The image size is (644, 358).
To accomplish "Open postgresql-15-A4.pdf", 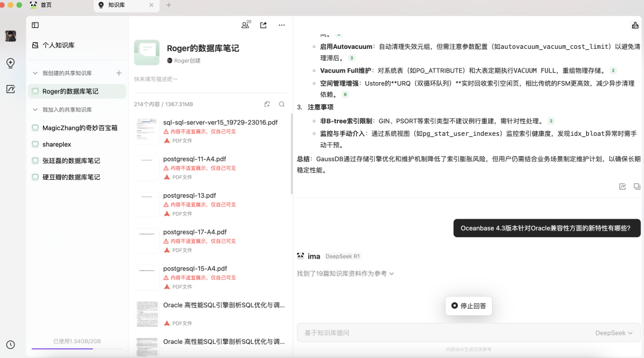I will (194, 268).
